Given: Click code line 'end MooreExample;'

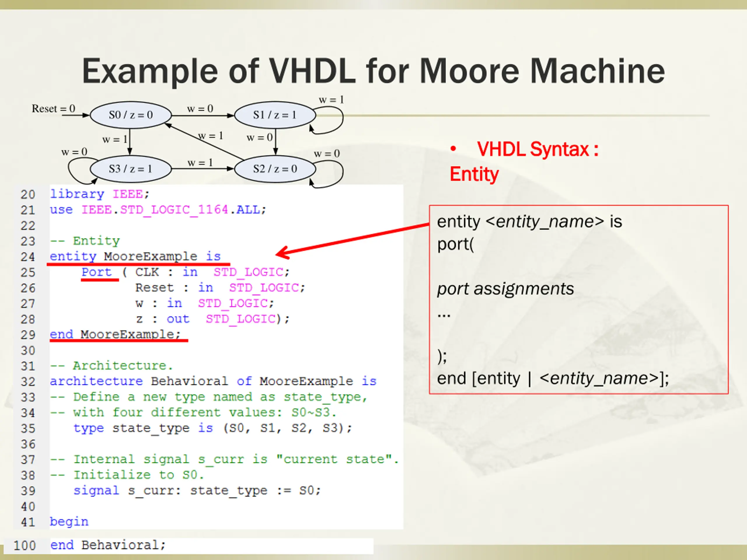Looking at the screenshot, I should click(x=116, y=335).
